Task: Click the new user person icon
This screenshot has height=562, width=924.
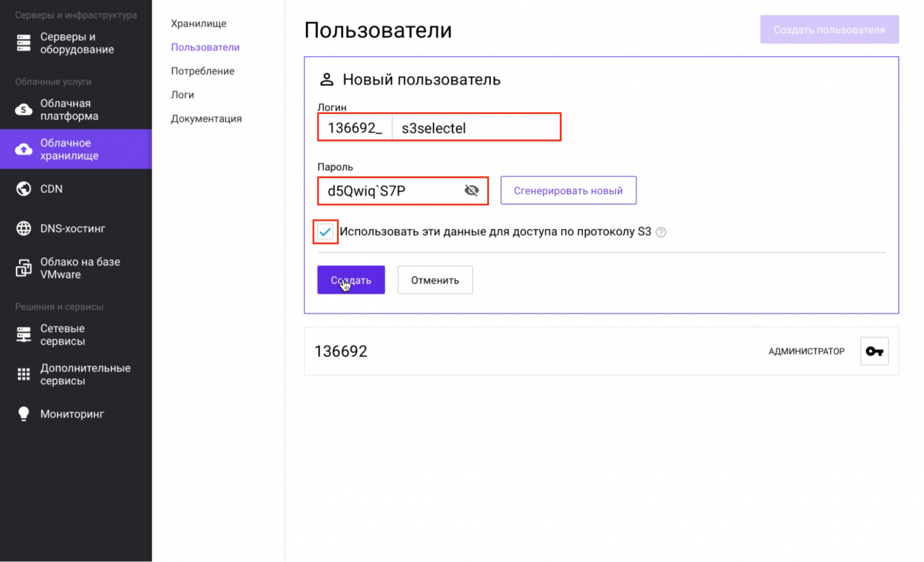Action: click(x=327, y=79)
